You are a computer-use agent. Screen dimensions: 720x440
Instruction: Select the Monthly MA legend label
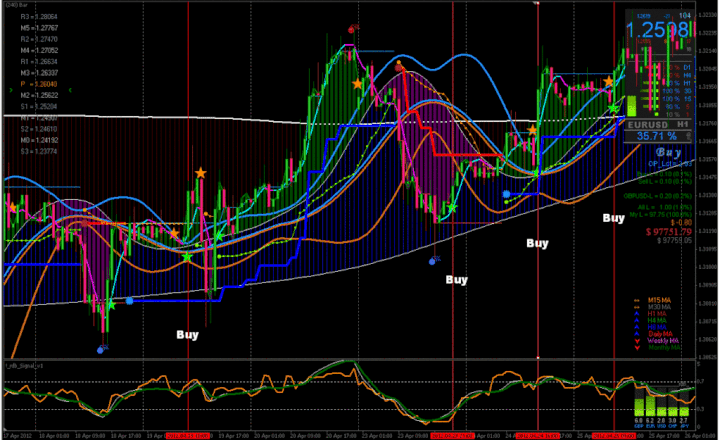(x=664, y=348)
